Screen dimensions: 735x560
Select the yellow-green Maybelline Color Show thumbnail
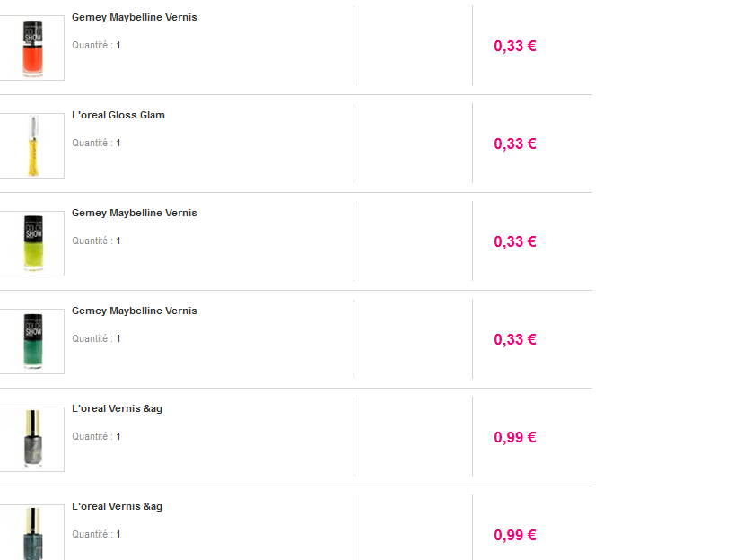pyautogui.click(x=32, y=243)
